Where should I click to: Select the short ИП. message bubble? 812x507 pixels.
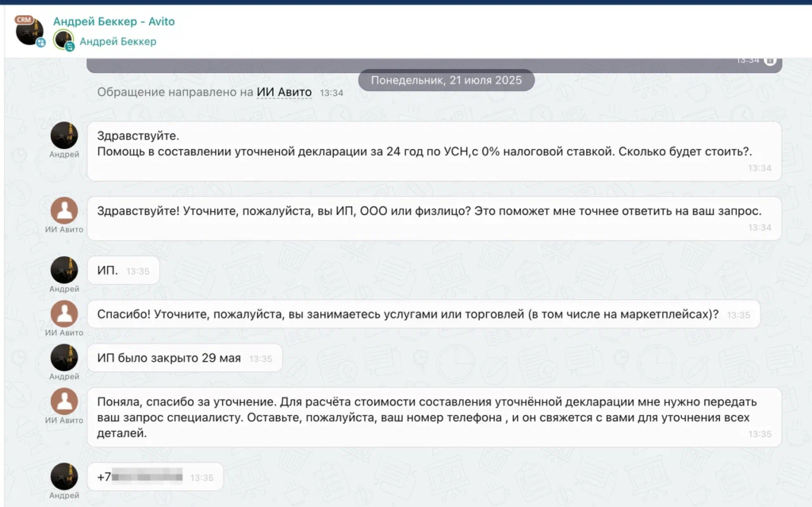click(123, 271)
